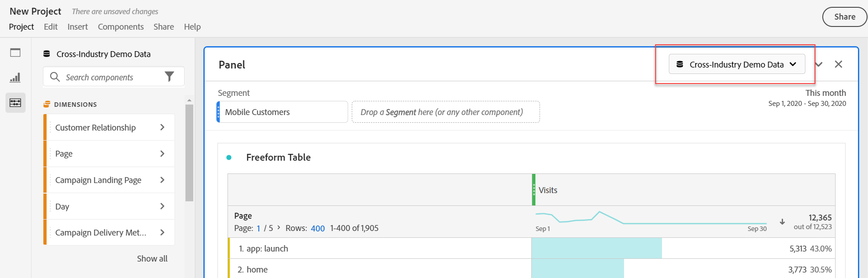Open the Visualizations bar chart icon
The width and height of the screenshot is (868, 278).
point(15,78)
